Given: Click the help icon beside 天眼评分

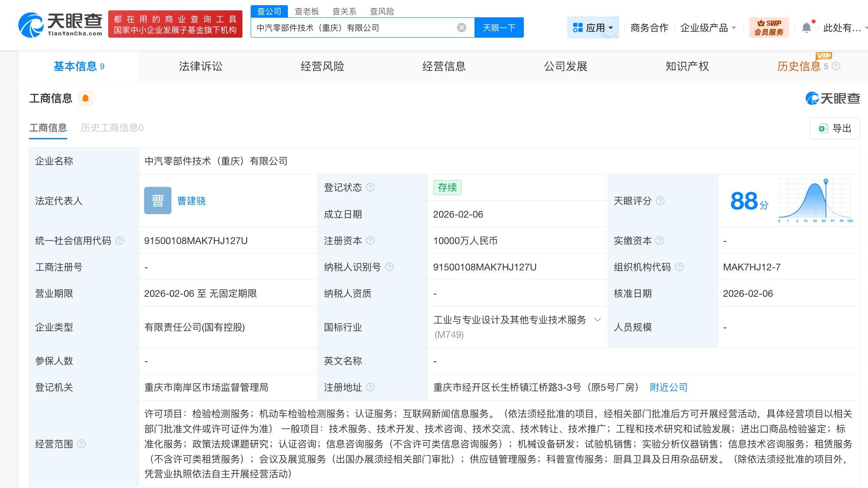Looking at the screenshot, I should click(660, 201).
